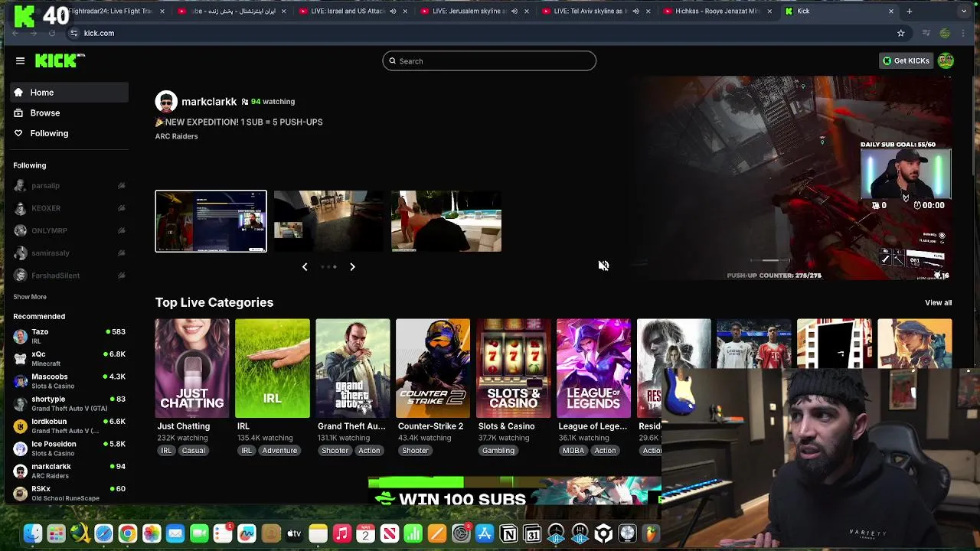
Task: Open followed channel parsalip
Action: click(x=69, y=185)
